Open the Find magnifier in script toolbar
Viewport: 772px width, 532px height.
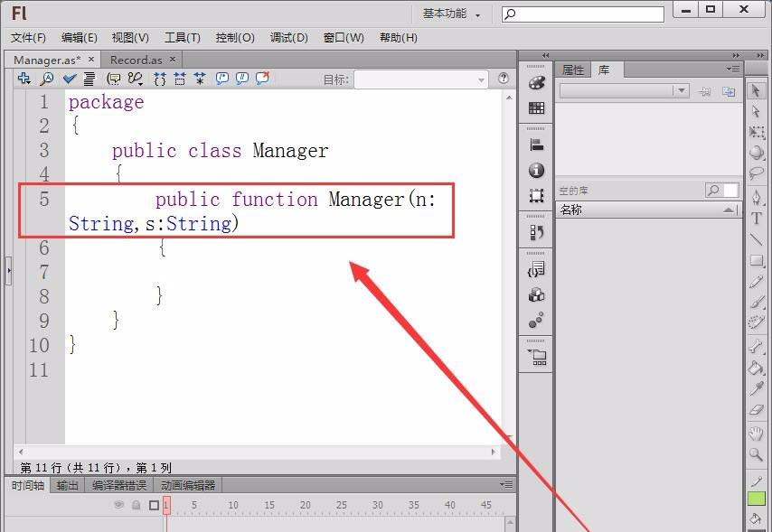tap(47, 79)
